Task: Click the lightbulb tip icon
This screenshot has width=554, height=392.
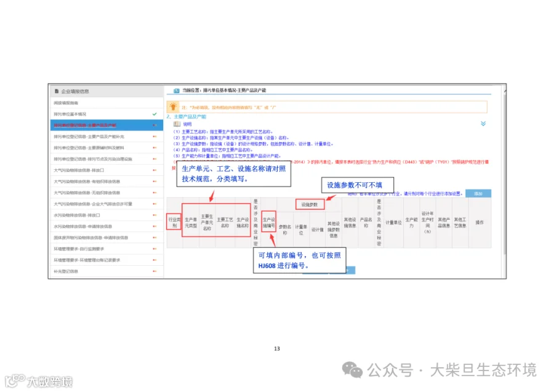Action: (173, 106)
